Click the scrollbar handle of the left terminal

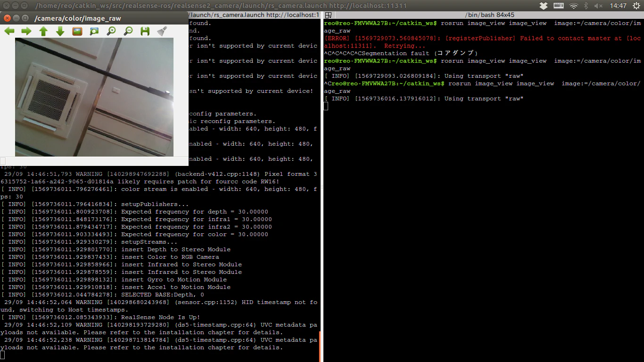(x=319, y=346)
